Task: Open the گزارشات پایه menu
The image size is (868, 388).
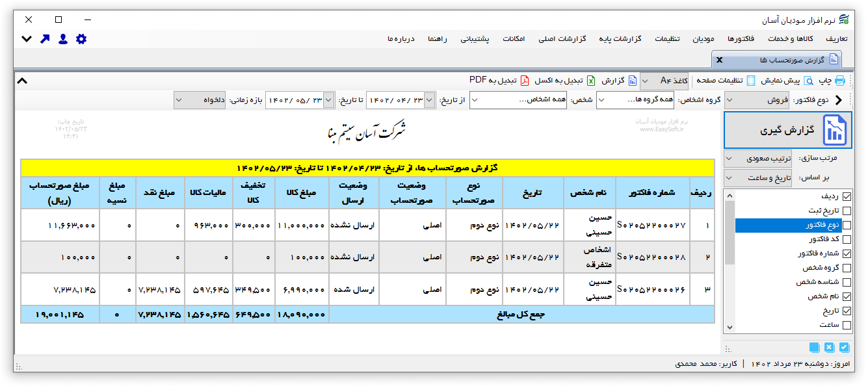Action: 620,39
